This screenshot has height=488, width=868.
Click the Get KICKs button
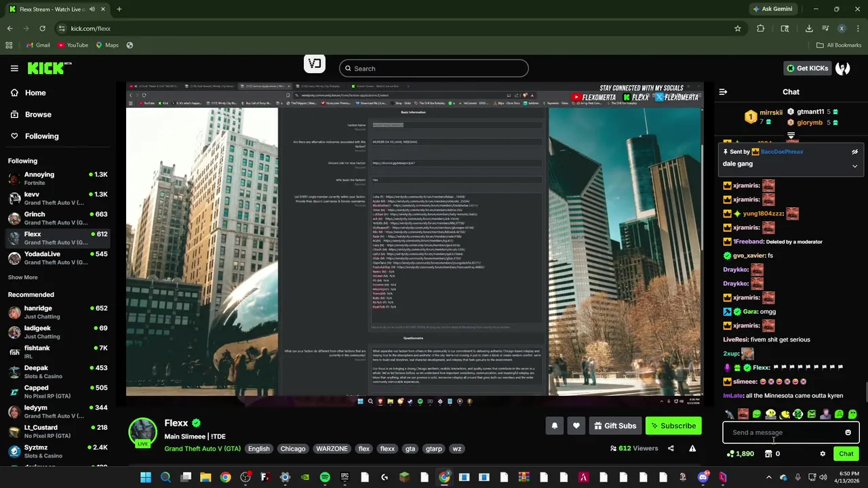(x=806, y=68)
